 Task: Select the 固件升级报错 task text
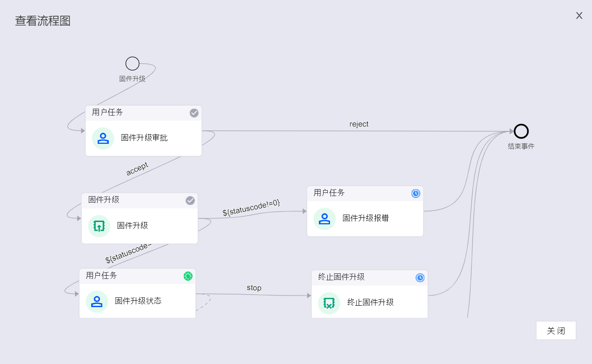(x=366, y=218)
